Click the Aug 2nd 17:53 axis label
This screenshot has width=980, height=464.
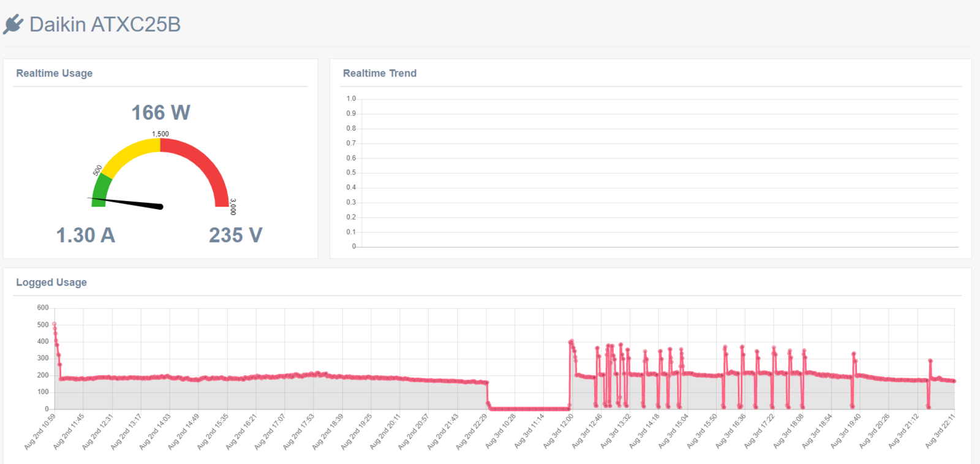299,432
